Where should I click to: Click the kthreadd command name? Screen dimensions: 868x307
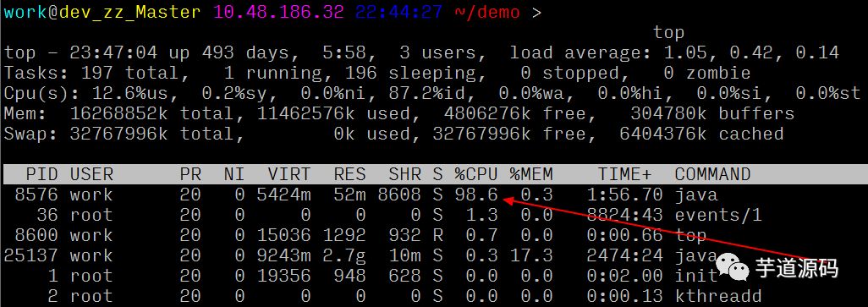[718, 296]
